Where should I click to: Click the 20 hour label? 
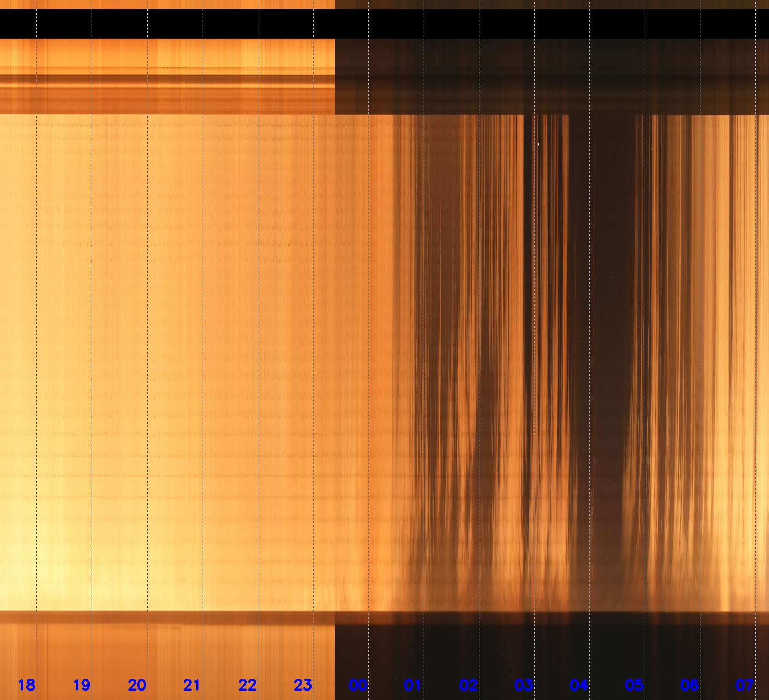[137, 685]
